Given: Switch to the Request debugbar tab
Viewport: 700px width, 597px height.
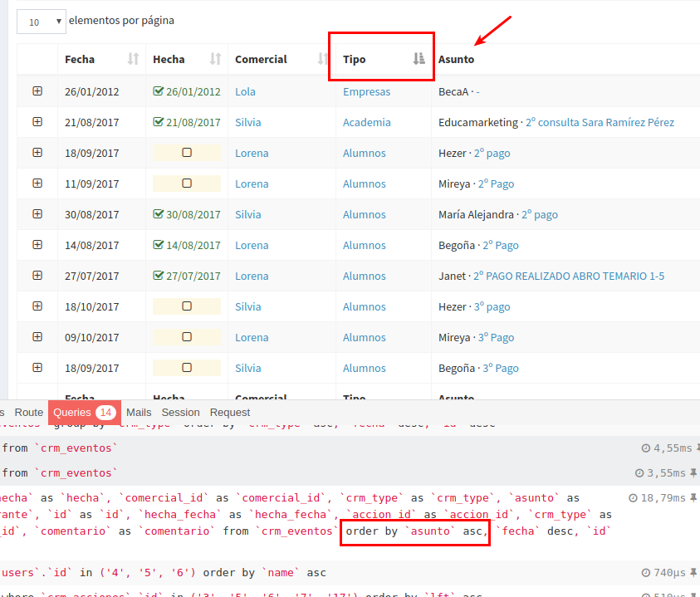Looking at the screenshot, I should pyautogui.click(x=230, y=412).
